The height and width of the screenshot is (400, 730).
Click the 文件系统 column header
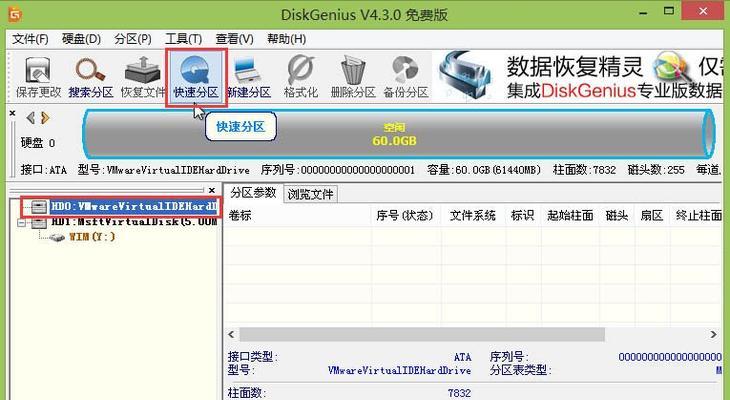coord(473,216)
